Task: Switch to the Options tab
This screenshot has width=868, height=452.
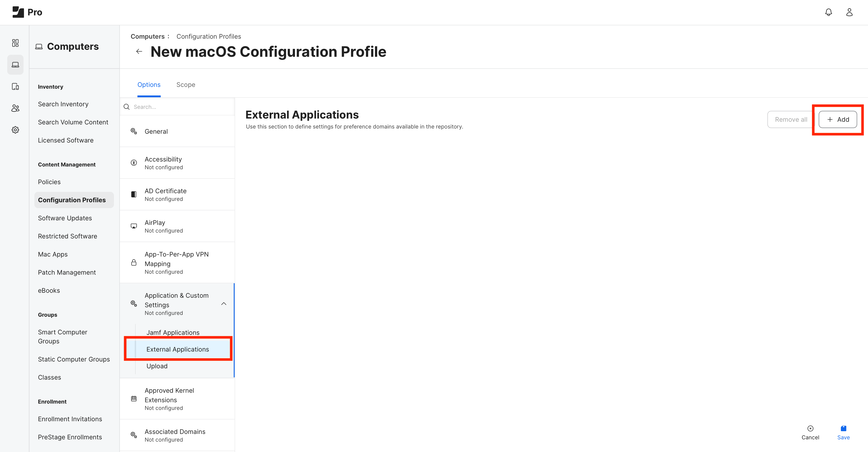Action: click(x=149, y=85)
